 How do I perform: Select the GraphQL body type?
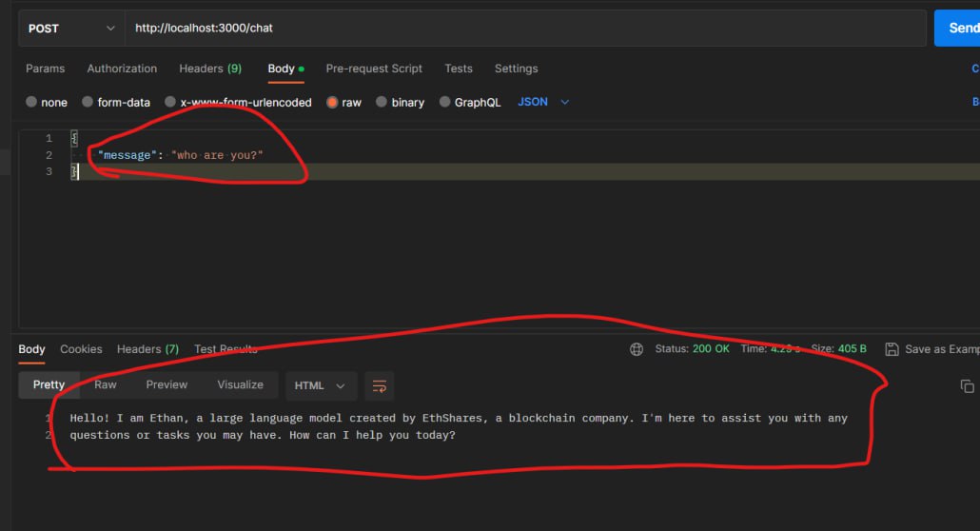click(x=470, y=102)
